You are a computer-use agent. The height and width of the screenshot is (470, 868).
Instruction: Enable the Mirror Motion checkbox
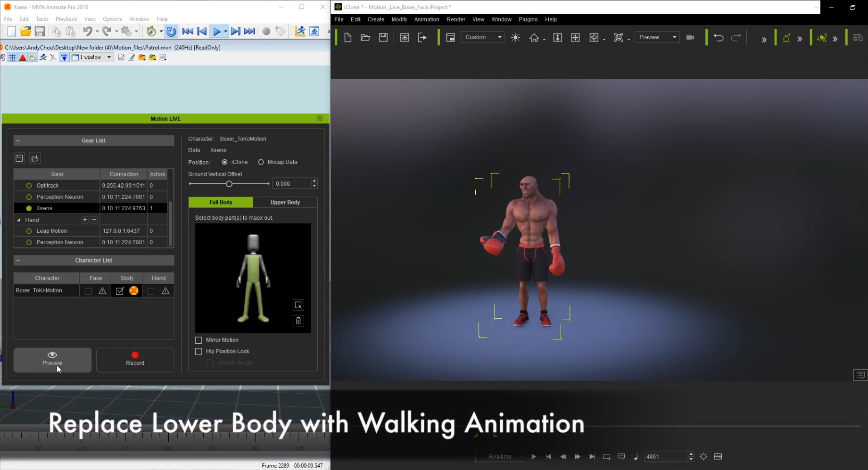198,340
